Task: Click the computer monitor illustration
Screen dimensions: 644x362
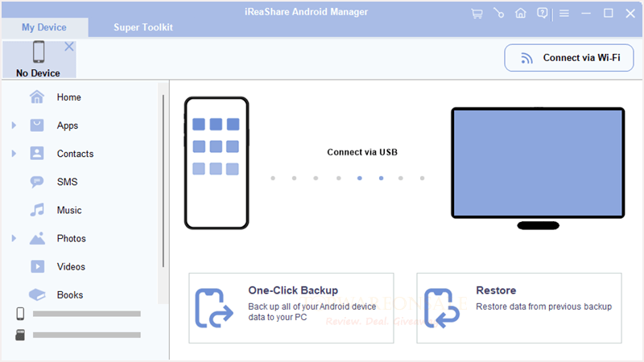Action: click(x=538, y=168)
